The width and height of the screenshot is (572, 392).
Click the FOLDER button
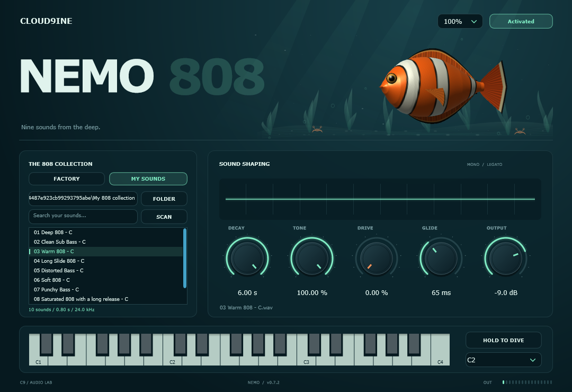pyautogui.click(x=164, y=199)
